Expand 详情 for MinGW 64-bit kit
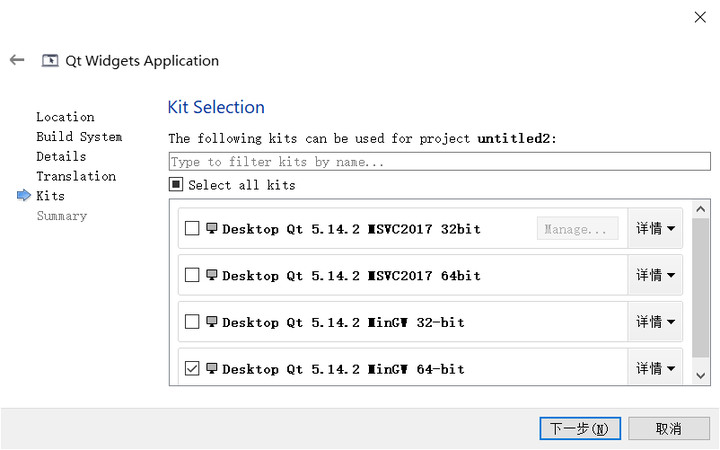This screenshot has width=720, height=450. [x=655, y=369]
